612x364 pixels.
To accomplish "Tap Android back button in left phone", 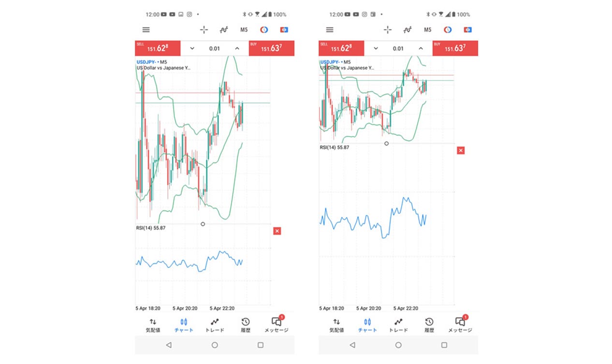I will (169, 345).
